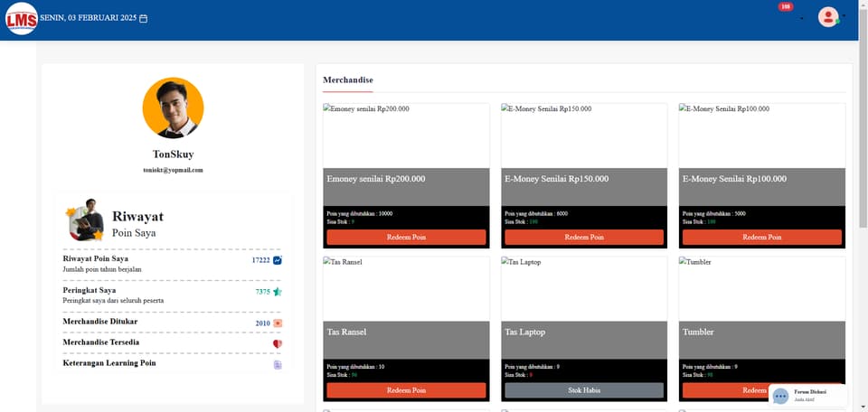The width and height of the screenshot is (868, 412).
Task: Click the Tas Ransel image placeholder
Action: point(406,289)
